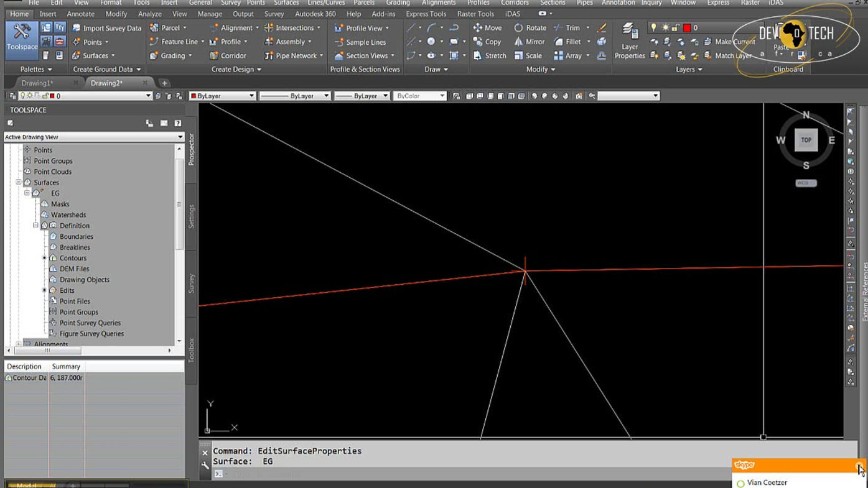
Task: Open Toolspace help icon
Action: tap(178, 123)
